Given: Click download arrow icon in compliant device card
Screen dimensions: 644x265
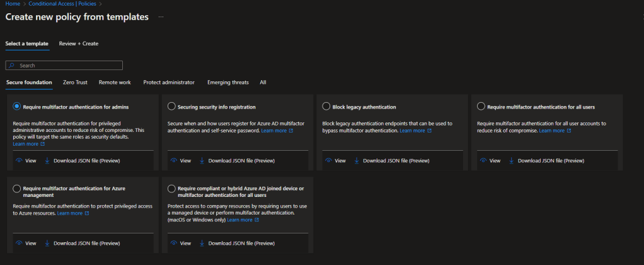Looking at the screenshot, I should click(202, 243).
